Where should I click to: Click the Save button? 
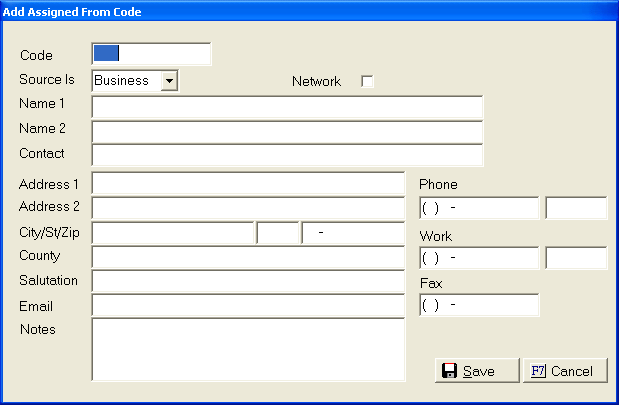click(477, 371)
